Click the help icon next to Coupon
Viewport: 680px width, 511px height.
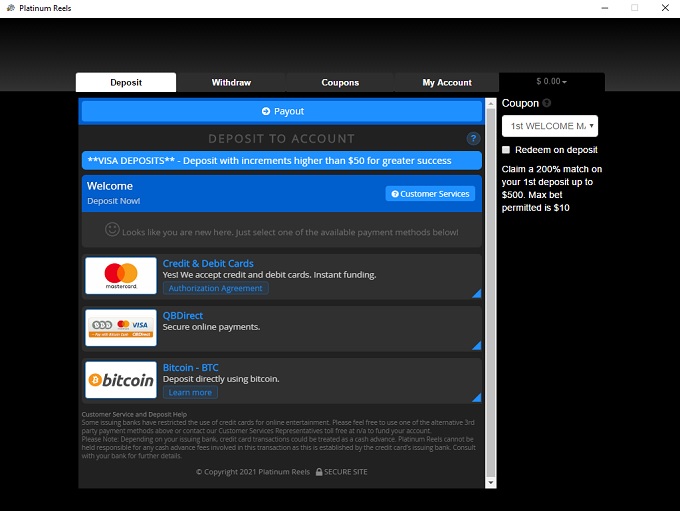click(x=547, y=103)
